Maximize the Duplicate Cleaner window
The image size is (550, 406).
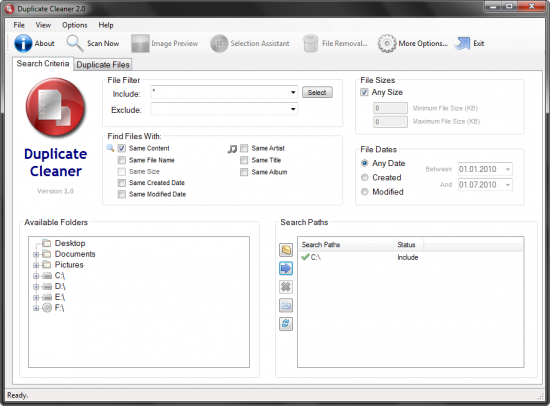pos(509,6)
